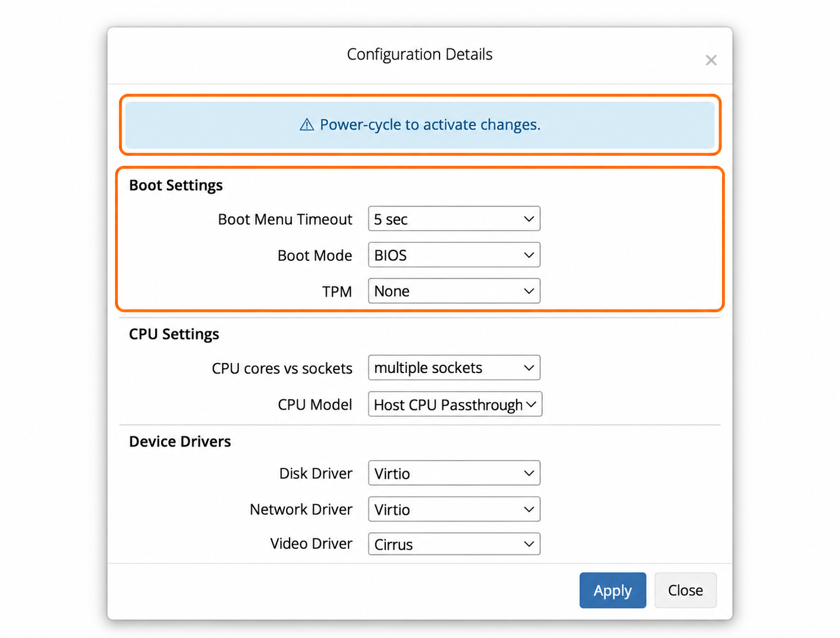Click the CPU cores vs sockets label

point(282,369)
